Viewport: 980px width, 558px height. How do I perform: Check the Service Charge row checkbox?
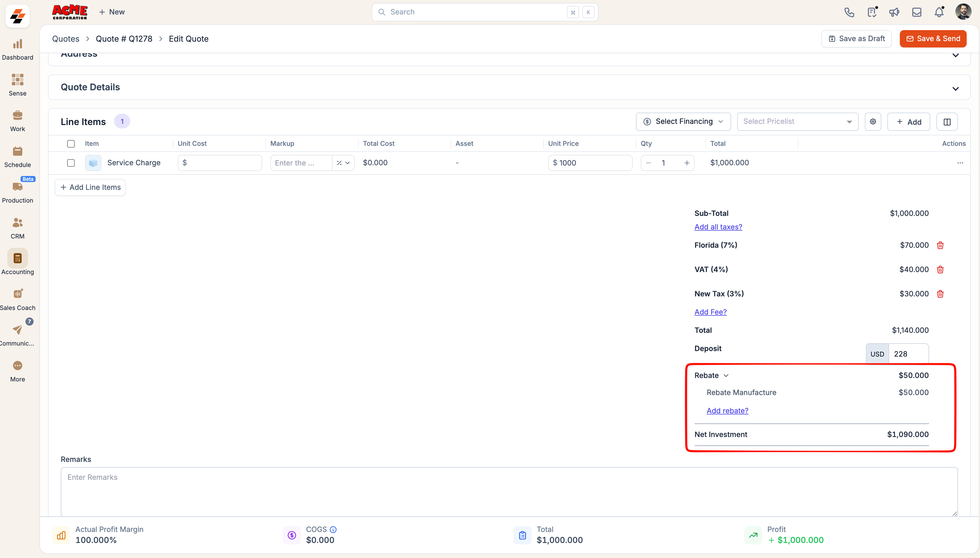71,163
